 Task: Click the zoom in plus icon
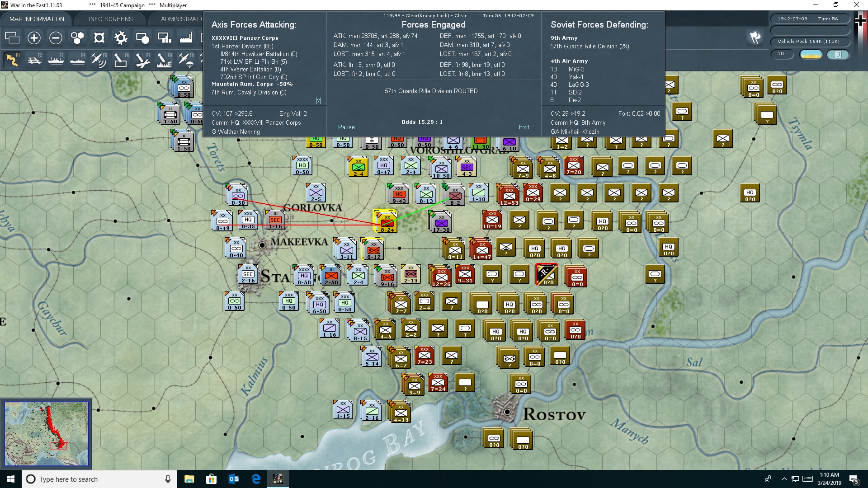tap(34, 38)
